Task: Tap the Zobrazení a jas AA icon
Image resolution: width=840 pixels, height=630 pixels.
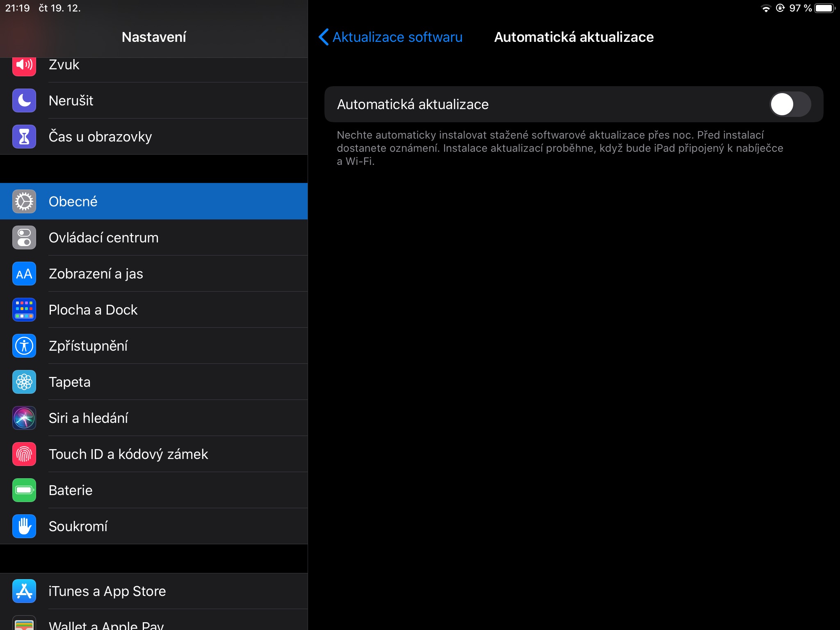Action: (24, 274)
